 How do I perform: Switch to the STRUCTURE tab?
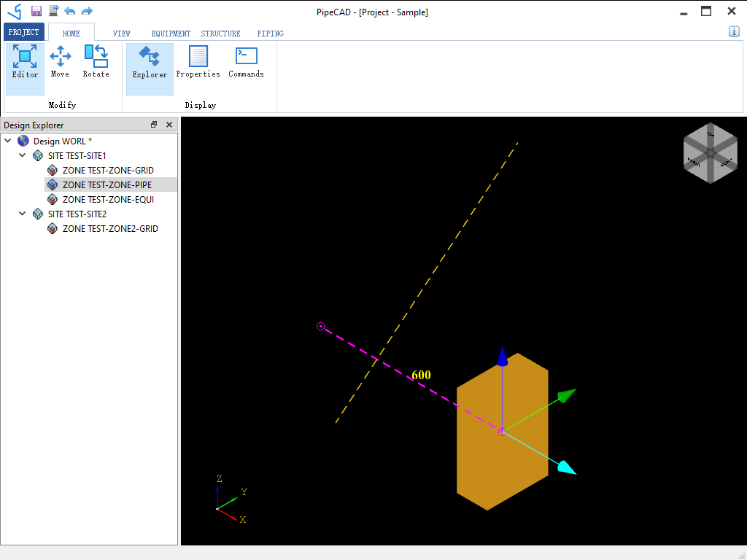pos(220,34)
